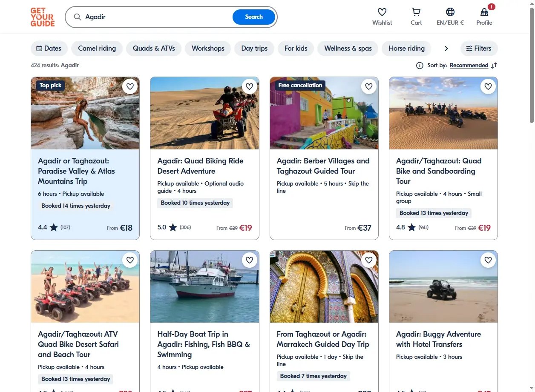Screen dimensions: 535x392
Task: Wishlist the Quad Bike and Sandboarding Tour
Action: tap(488, 86)
